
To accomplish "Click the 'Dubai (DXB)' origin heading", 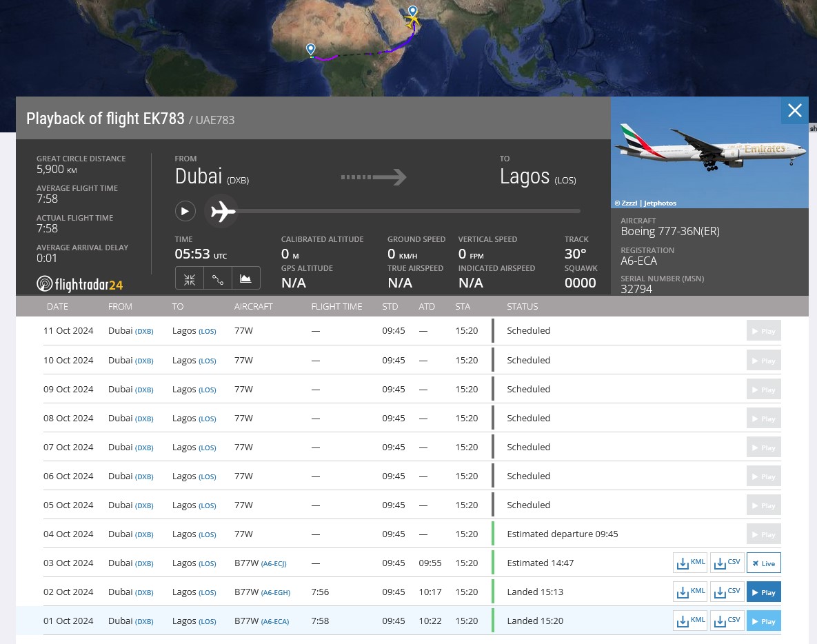I will [212, 177].
